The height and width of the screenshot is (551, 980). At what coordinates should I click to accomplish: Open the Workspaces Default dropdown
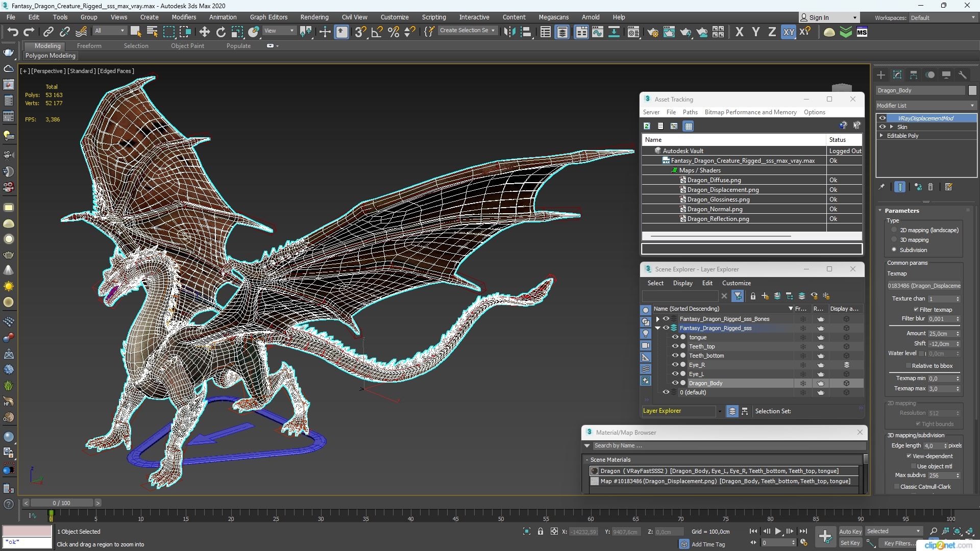943,18
